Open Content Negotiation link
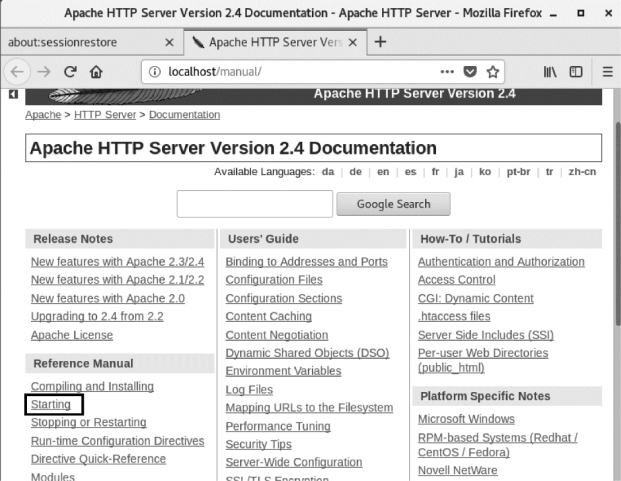This screenshot has height=481, width=621. 277,335
